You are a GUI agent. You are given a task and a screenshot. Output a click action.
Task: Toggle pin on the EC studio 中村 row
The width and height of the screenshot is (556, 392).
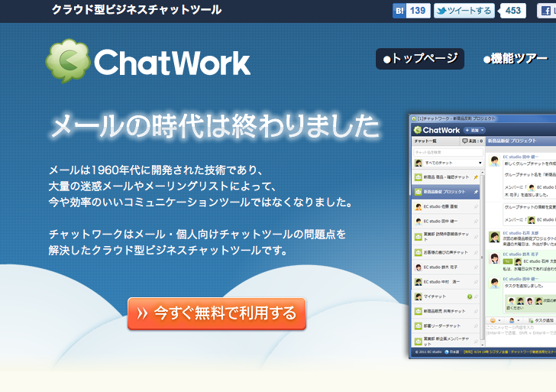tap(476, 282)
